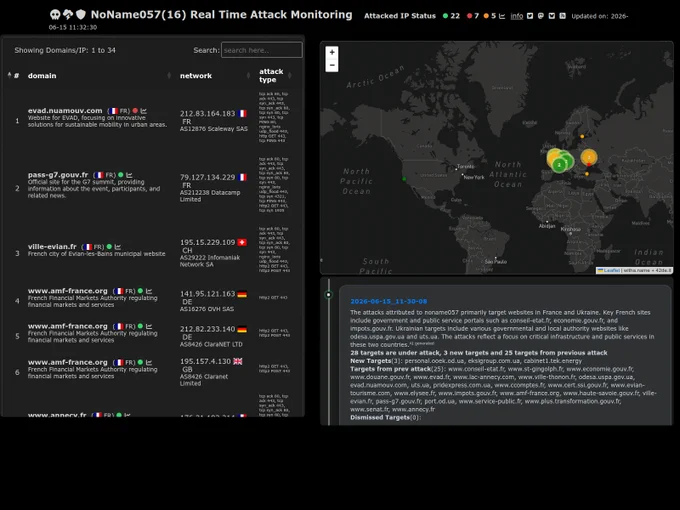The width and height of the screenshot is (680, 510).
Task: Click the small green marker in western United States
Action: click(x=404, y=179)
